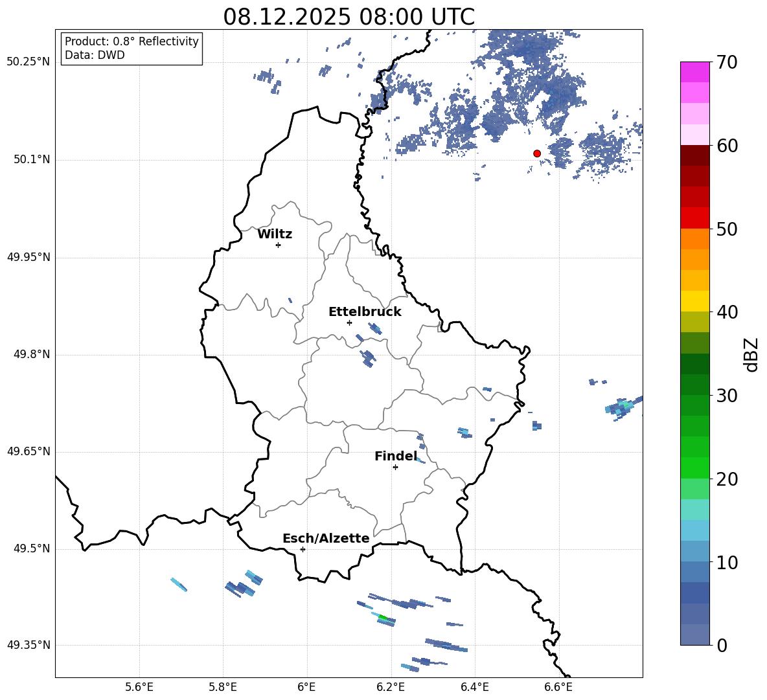The height and width of the screenshot is (700, 767).
Task: Click the Findel station cross marker
Action: 395,468
